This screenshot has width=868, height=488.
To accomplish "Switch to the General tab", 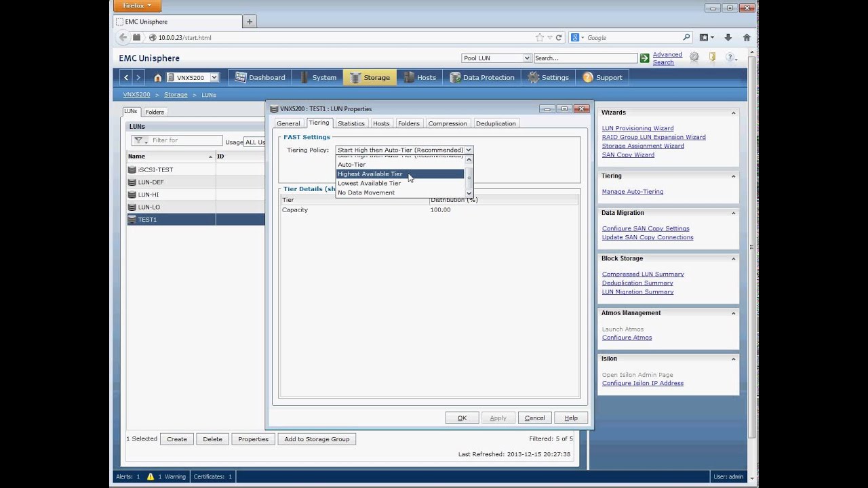I will (288, 123).
